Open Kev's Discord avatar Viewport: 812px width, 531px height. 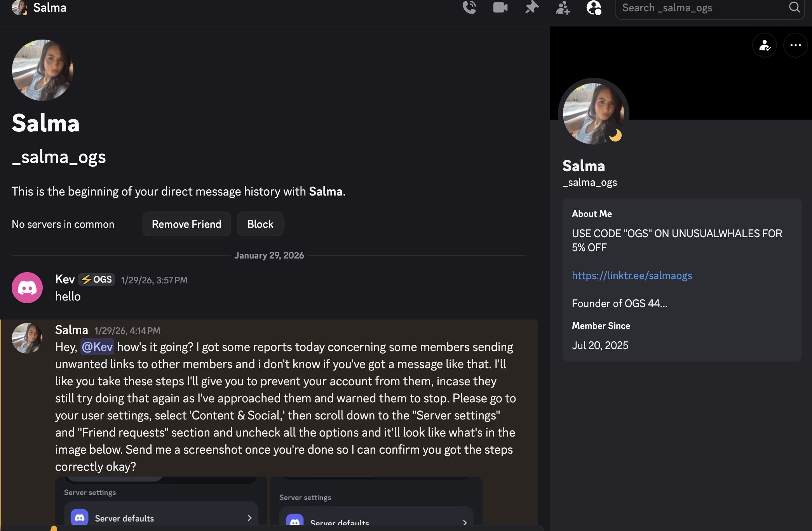tap(27, 287)
